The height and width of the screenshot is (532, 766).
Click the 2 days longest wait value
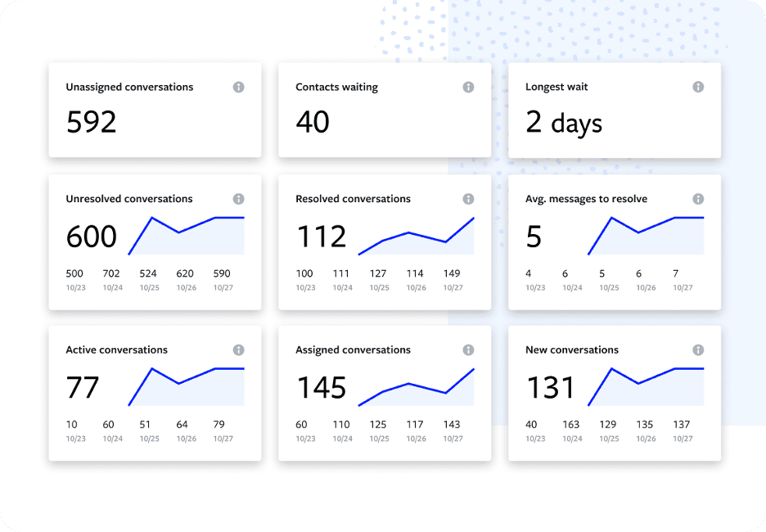click(564, 122)
